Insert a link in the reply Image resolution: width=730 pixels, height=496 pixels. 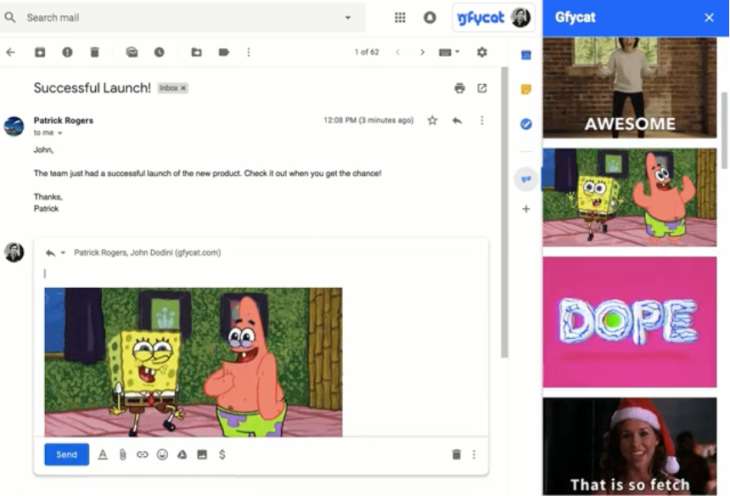[x=142, y=455]
